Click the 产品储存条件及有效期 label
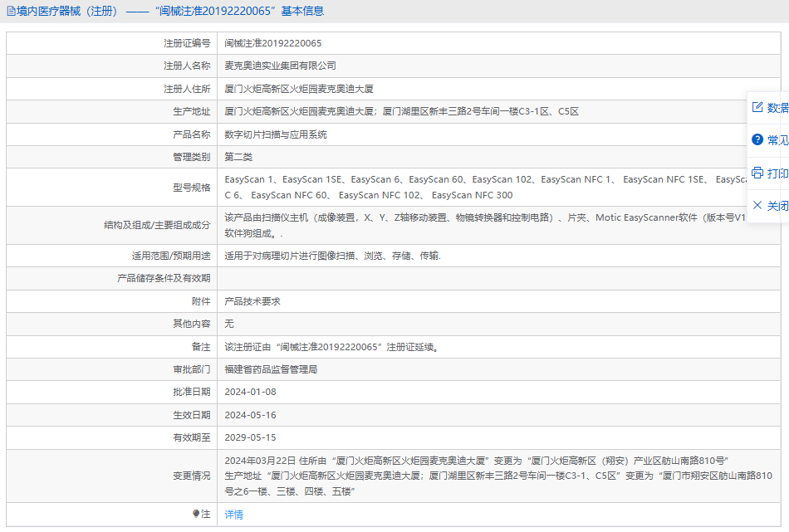Screen dimensions: 789x532 pos(164,279)
